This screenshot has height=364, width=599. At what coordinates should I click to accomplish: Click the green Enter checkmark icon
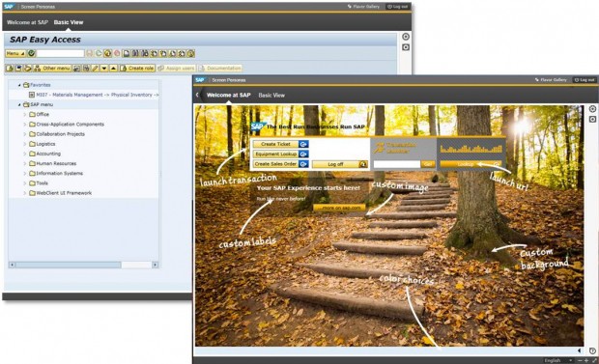tap(31, 53)
